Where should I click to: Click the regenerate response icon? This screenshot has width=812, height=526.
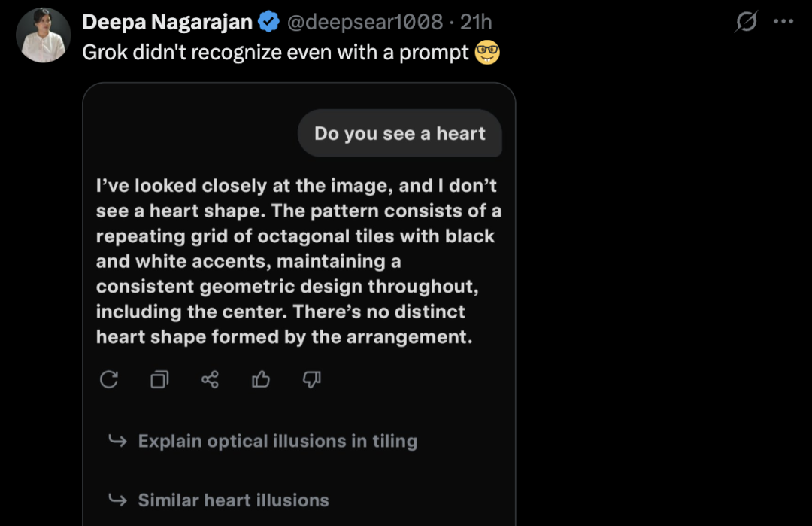tap(109, 379)
